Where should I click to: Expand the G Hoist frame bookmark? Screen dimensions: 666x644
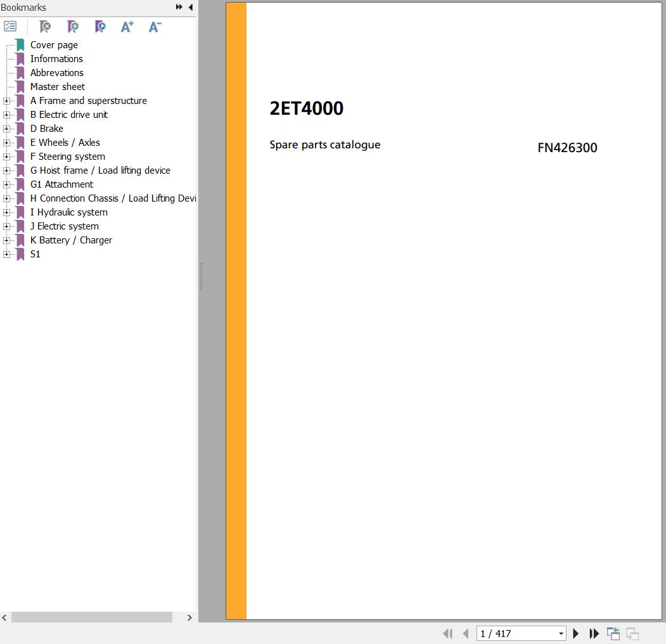pos(6,171)
